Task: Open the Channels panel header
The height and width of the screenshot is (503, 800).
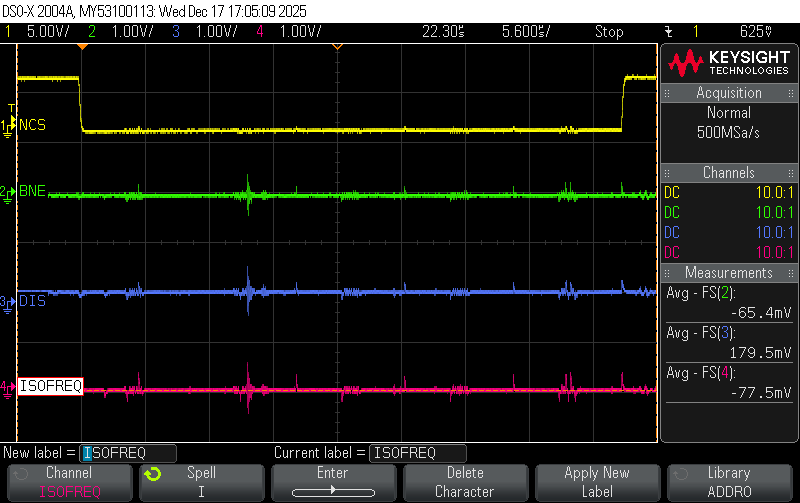Action: (729, 173)
